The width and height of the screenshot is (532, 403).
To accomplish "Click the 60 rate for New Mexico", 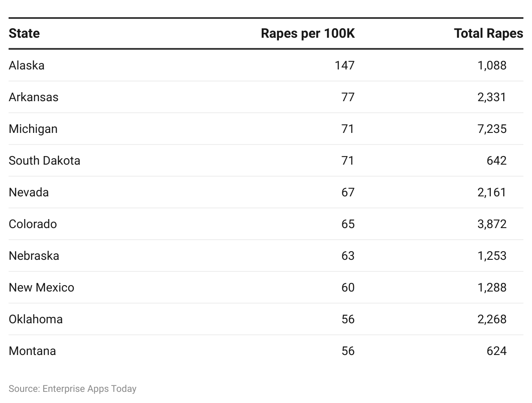I will point(348,287).
